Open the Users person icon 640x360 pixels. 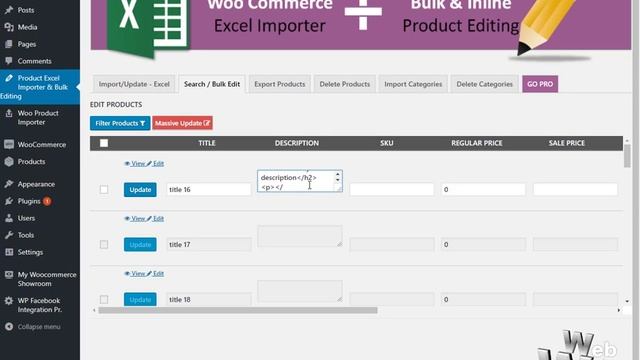9,218
